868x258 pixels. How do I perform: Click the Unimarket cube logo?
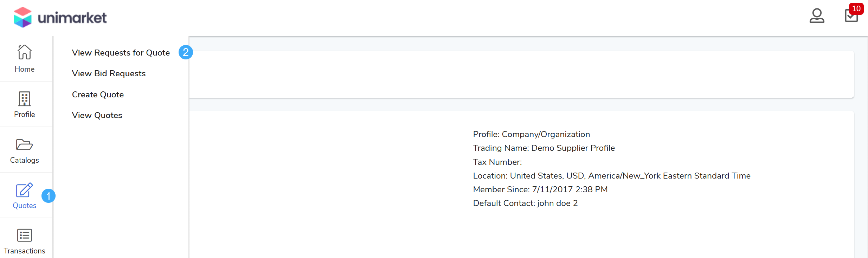click(x=23, y=17)
